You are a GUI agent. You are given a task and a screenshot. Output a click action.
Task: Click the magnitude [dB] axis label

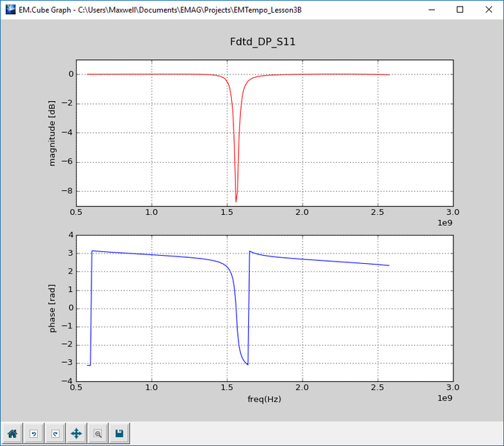tap(52, 134)
